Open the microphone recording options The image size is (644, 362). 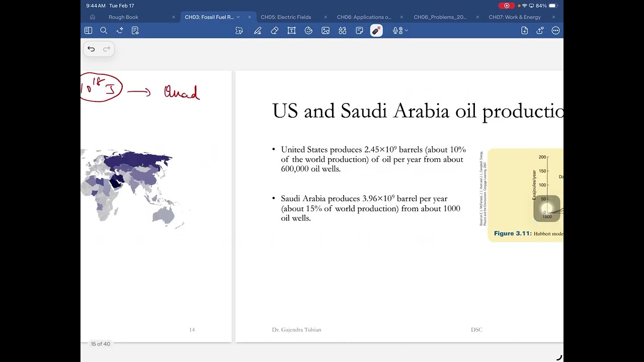pyautogui.click(x=400, y=31)
